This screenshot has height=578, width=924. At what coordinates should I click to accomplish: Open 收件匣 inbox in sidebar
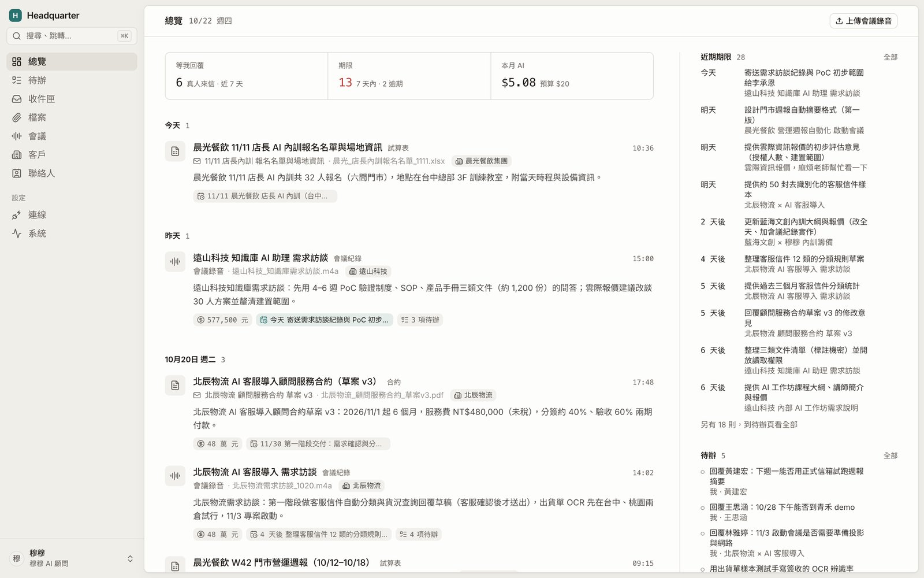pyautogui.click(x=72, y=99)
